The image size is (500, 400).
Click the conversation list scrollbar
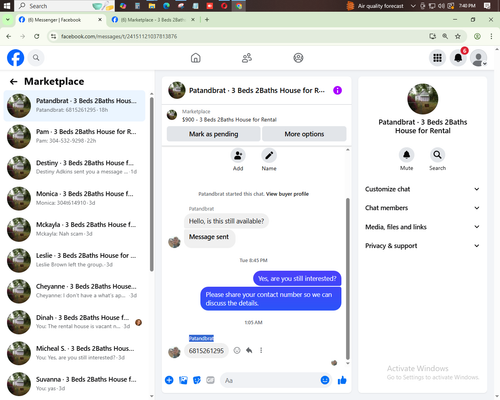[152, 184]
